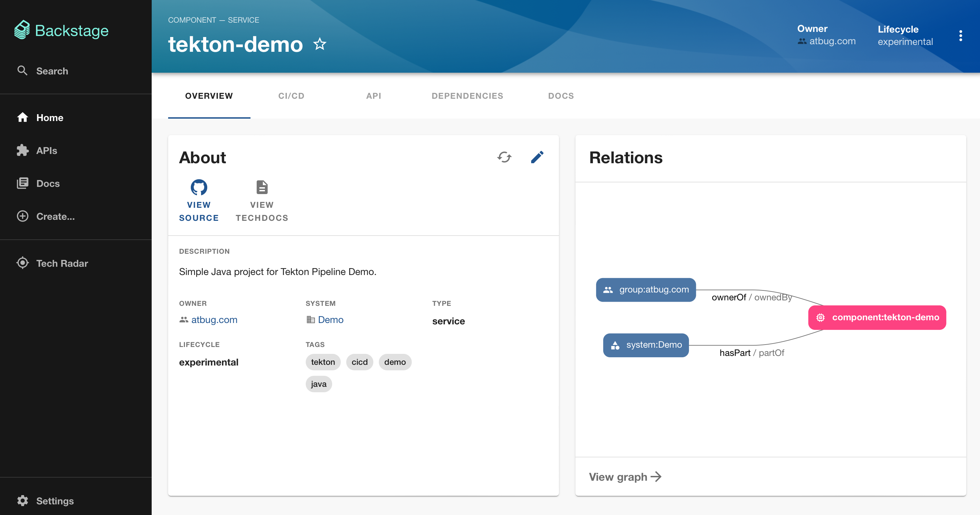The image size is (980, 515).
Task: Go to APIs via puzzle icon
Action: coord(23,151)
